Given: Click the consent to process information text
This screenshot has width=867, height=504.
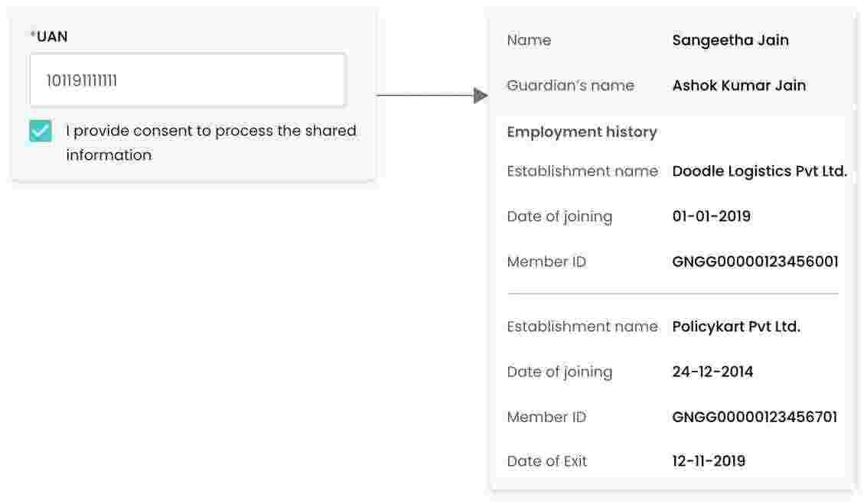Looking at the screenshot, I should 210,142.
